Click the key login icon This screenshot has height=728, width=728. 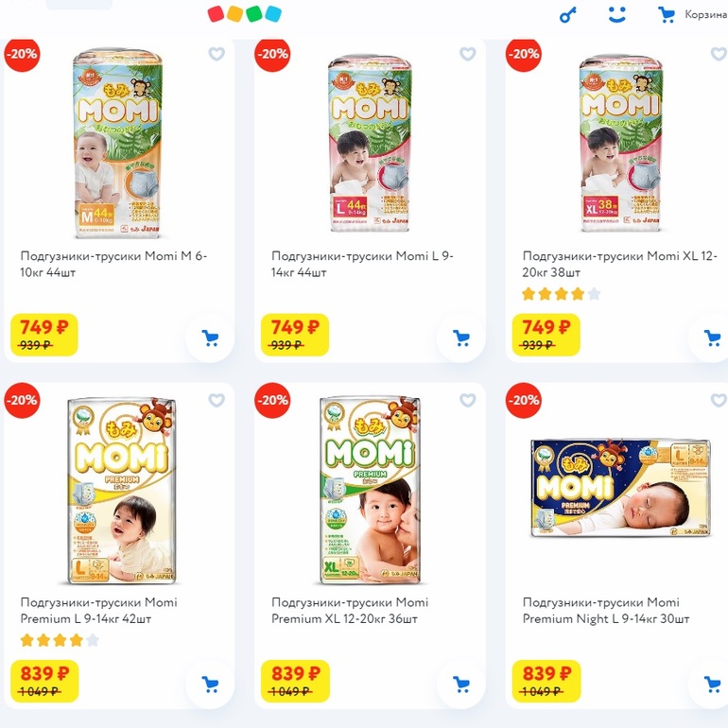(567, 15)
